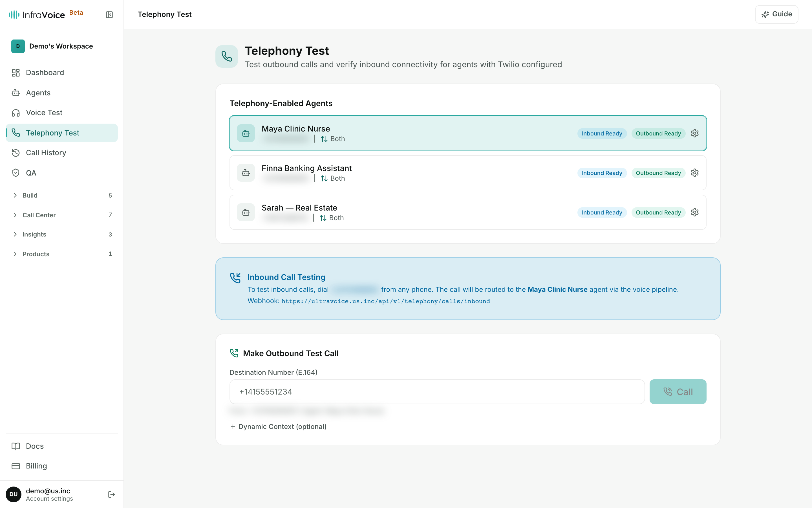Click the outbound call icon next to Make Outbound Test Call

pos(234,353)
